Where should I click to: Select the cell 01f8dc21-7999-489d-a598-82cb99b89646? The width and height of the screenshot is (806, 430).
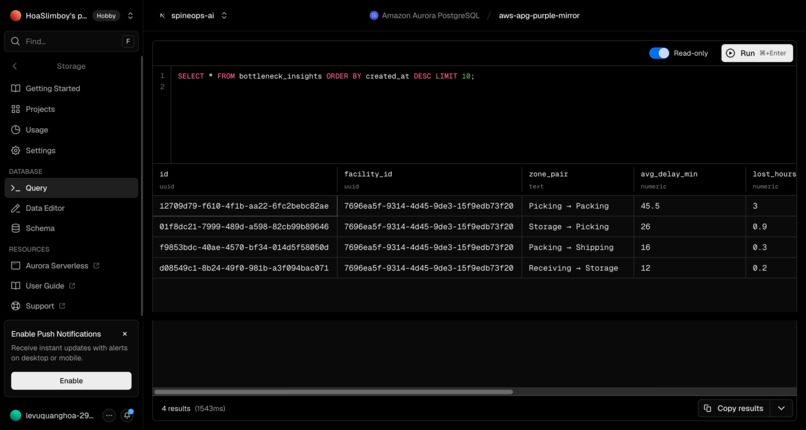click(x=245, y=227)
